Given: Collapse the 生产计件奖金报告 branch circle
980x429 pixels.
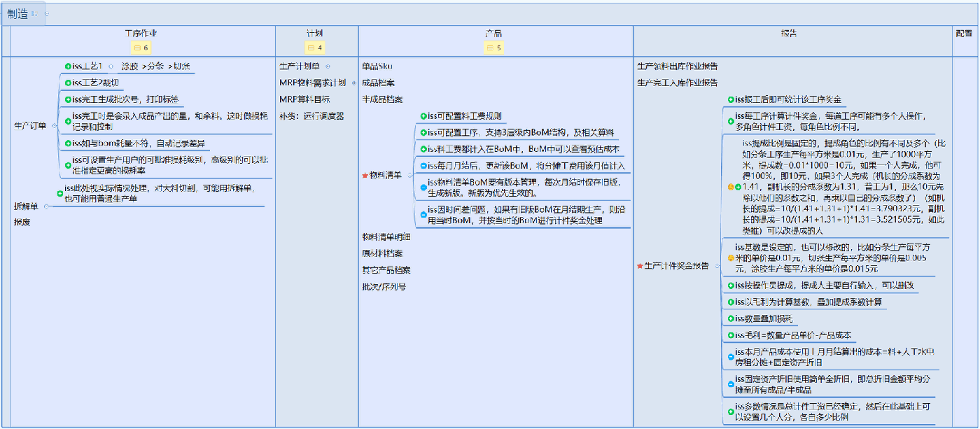Looking at the screenshot, I should pyautogui.click(x=717, y=265).
